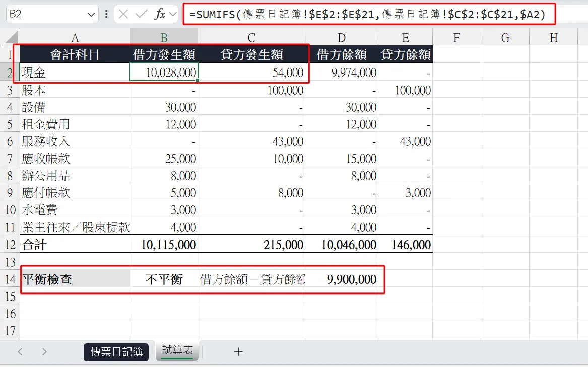588x367 pixels.
Task: Click the 會計科目 header cell
Action: 75,55
